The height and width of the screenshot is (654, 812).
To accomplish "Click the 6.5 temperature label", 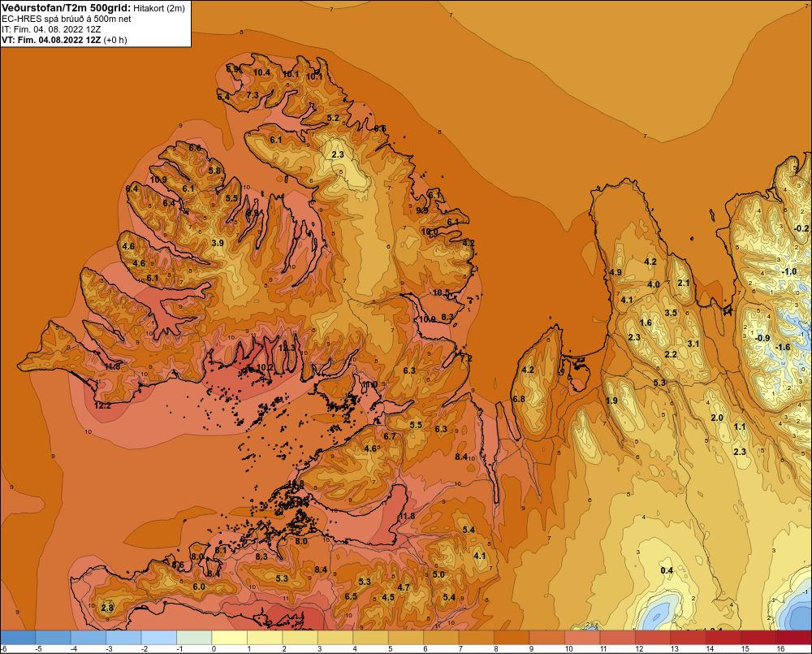I will tap(351, 596).
